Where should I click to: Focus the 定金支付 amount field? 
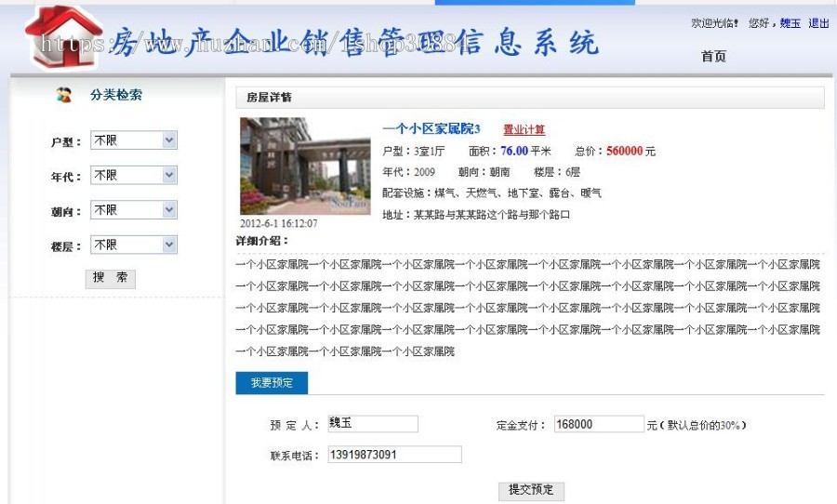tap(599, 424)
